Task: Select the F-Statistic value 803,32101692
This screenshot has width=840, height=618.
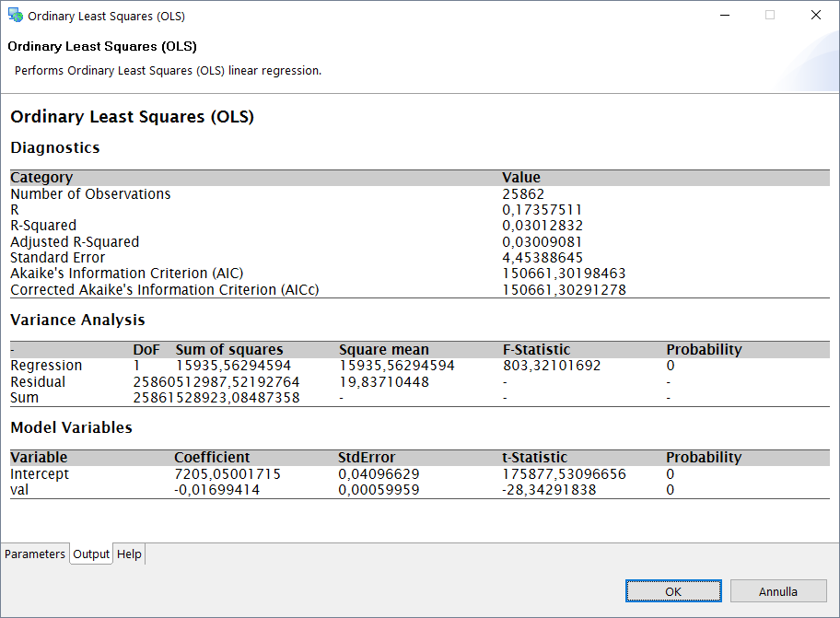Action: [551, 366]
